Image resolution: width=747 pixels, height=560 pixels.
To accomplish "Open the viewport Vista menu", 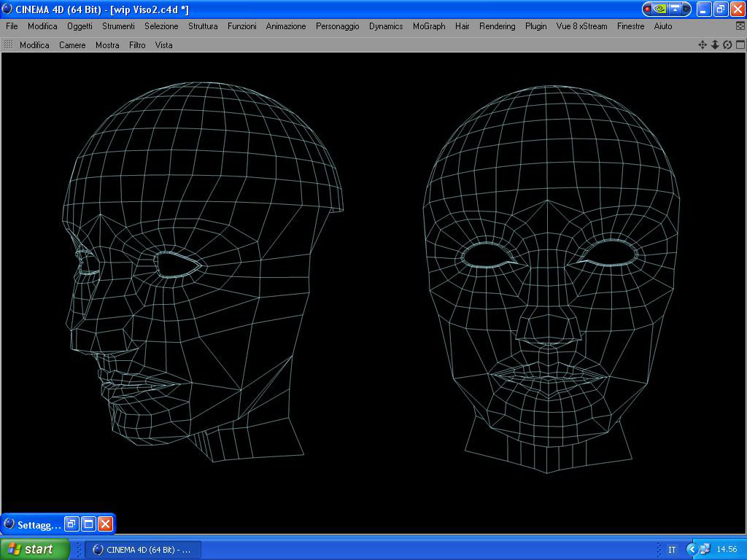I will 163,45.
